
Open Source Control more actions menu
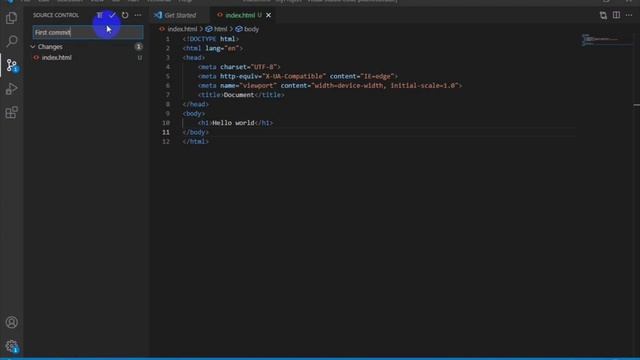pos(138,15)
